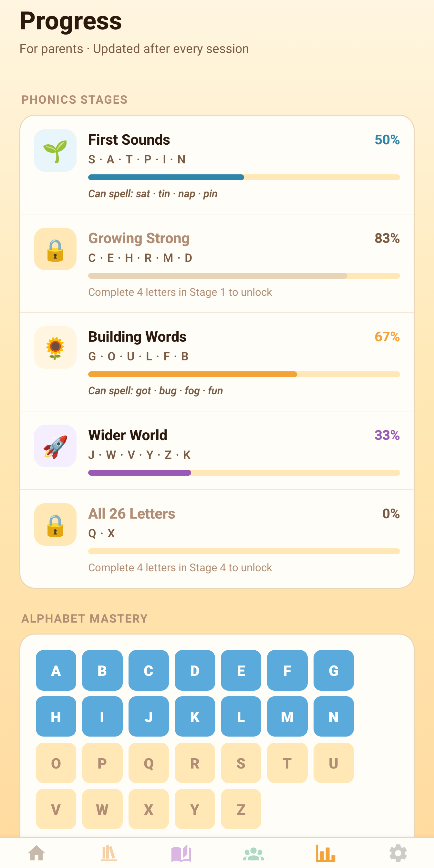
Task: Click the First Sounds blue progress bar
Action: 166,177
